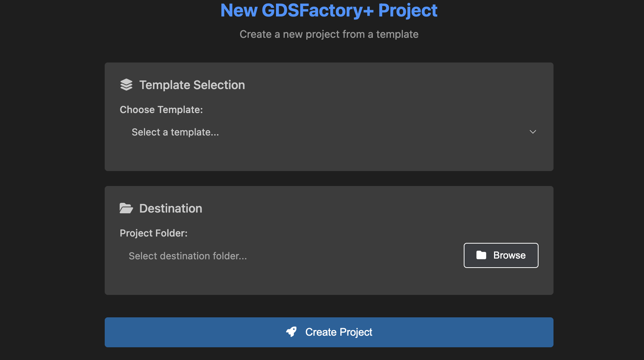Viewport: 644px width, 360px height.
Task: Click the chevron on the template selector
Action: coord(533,132)
